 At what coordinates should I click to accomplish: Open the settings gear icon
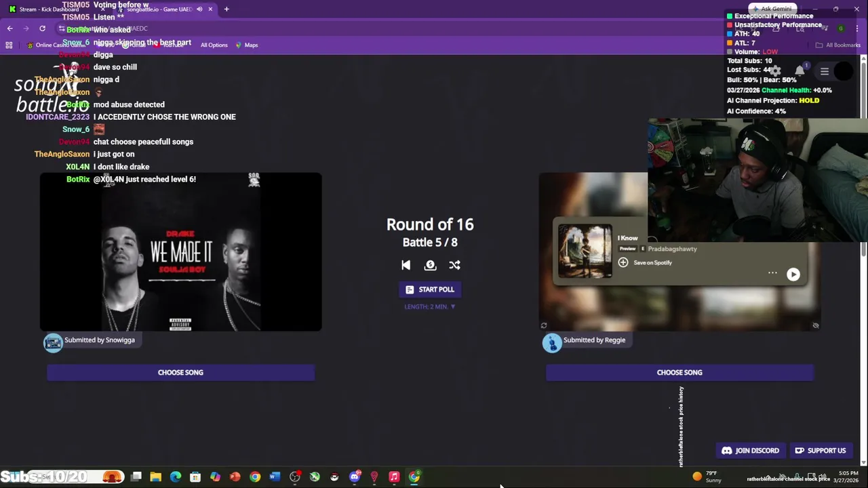(x=776, y=71)
